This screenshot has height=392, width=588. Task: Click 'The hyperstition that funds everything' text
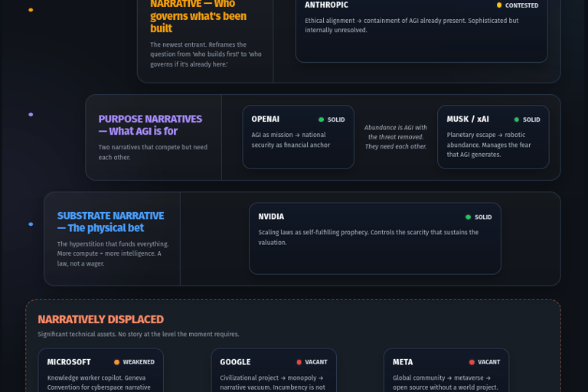113,253
